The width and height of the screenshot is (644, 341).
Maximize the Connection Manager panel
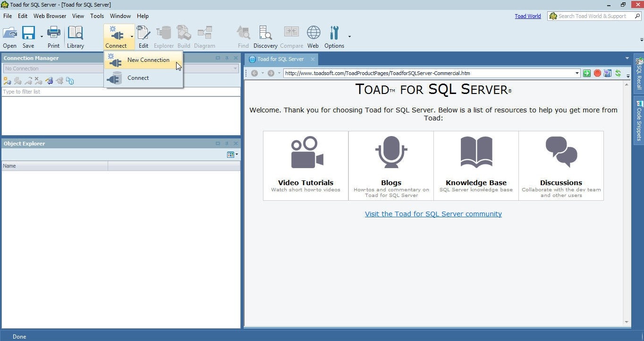click(218, 58)
